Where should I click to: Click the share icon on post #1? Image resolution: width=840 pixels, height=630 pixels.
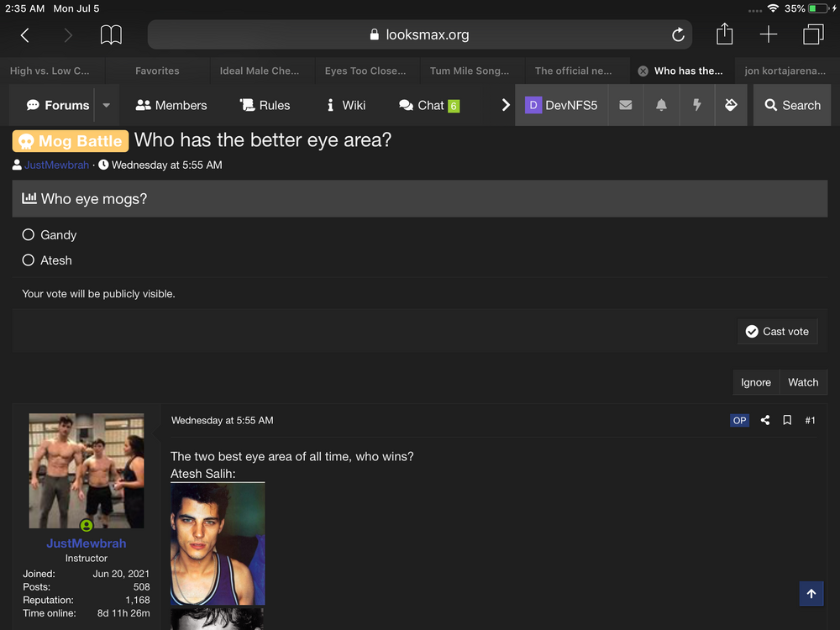pyautogui.click(x=765, y=420)
